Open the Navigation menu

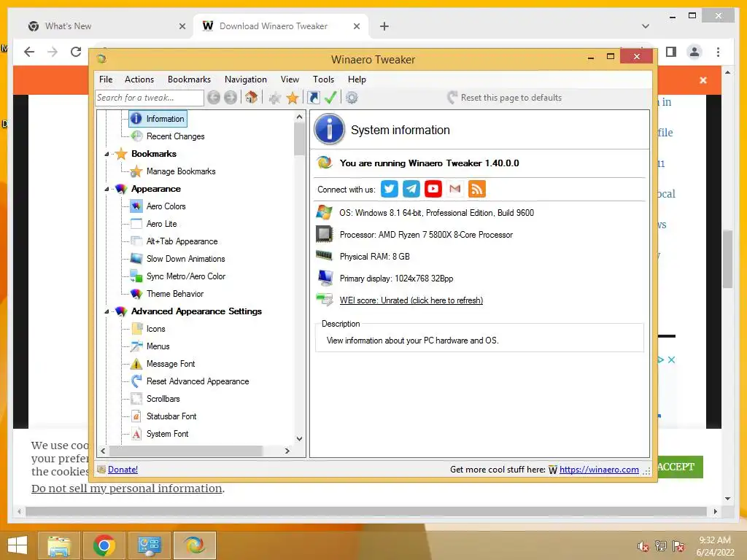coord(245,79)
